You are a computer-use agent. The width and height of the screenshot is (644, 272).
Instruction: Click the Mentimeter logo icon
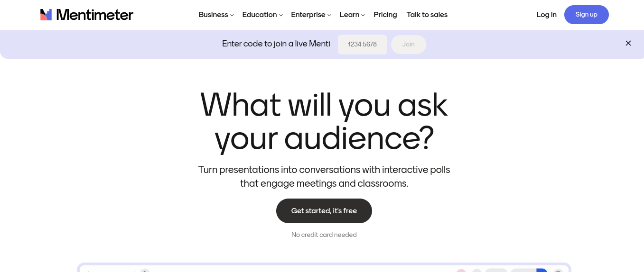click(x=46, y=15)
